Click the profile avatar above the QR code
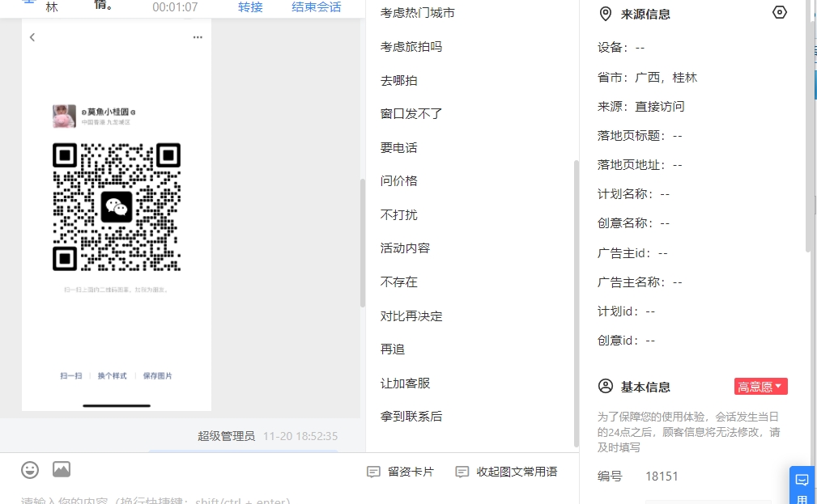Screen dimensions: 817x504 [x=64, y=116]
